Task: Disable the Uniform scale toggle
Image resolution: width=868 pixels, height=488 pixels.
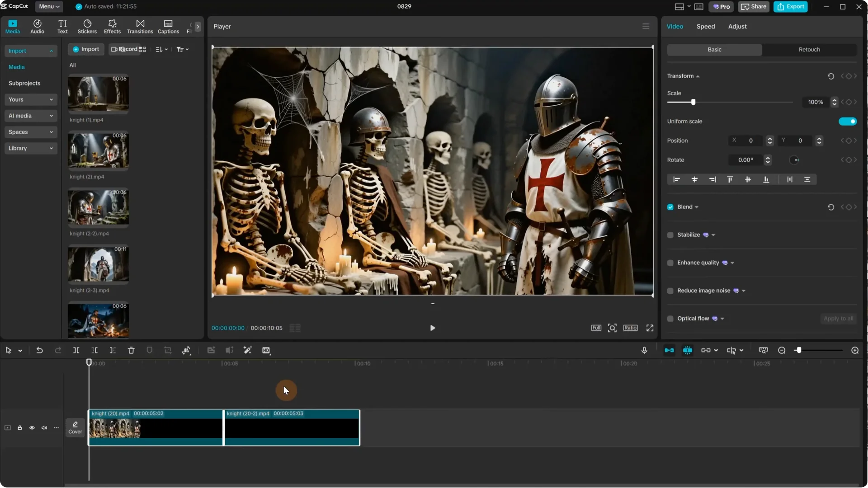Action: [x=847, y=121]
